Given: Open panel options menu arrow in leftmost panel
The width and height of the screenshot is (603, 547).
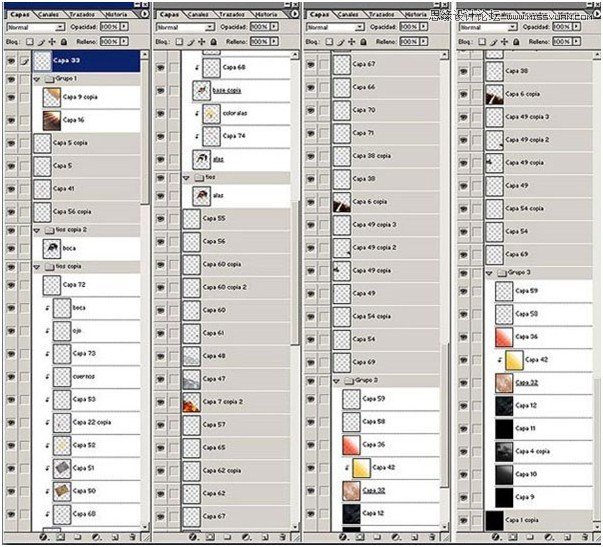Looking at the screenshot, I should (144, 14).
